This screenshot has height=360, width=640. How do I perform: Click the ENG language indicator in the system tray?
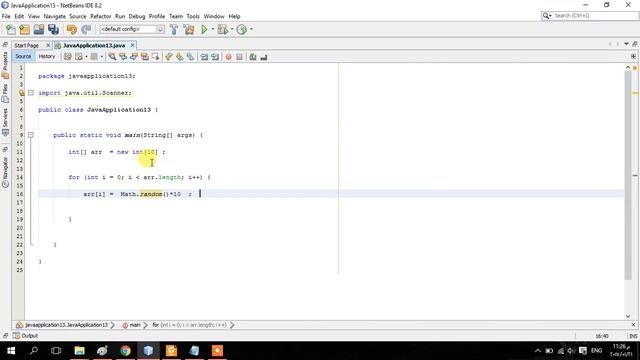596,351
